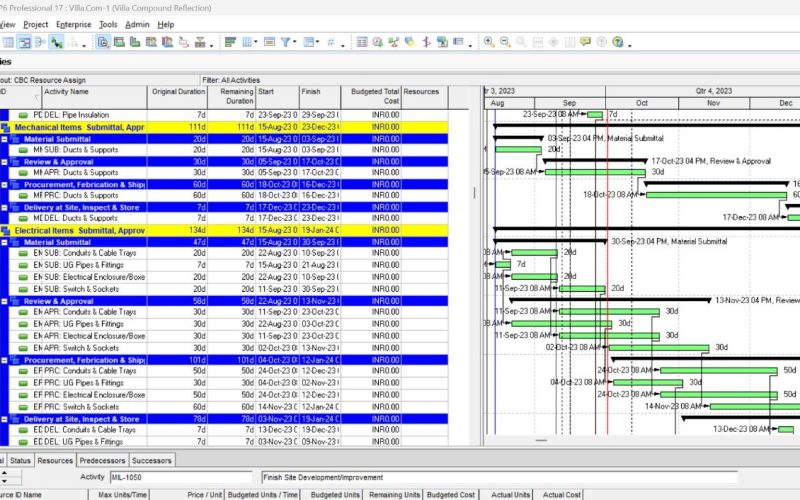Click the Filter funnel icon

286,42
